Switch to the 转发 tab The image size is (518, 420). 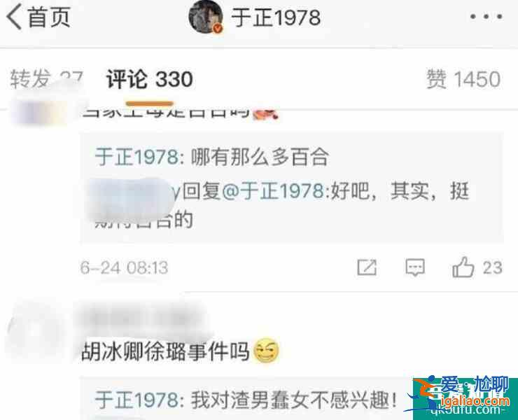(x=46, y=79)
